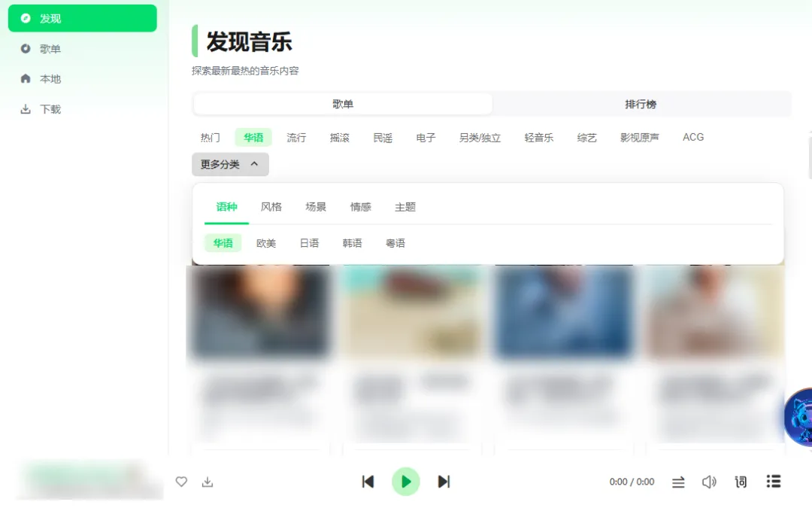Choose the 欧美 language filter
The height and width of the screenshot is (508, 812).
tap(266, 243)
